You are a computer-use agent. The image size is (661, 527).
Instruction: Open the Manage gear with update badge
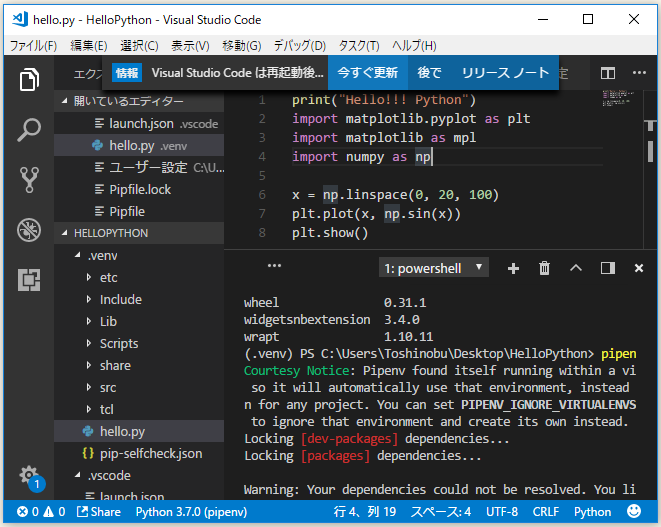(31, 477)
